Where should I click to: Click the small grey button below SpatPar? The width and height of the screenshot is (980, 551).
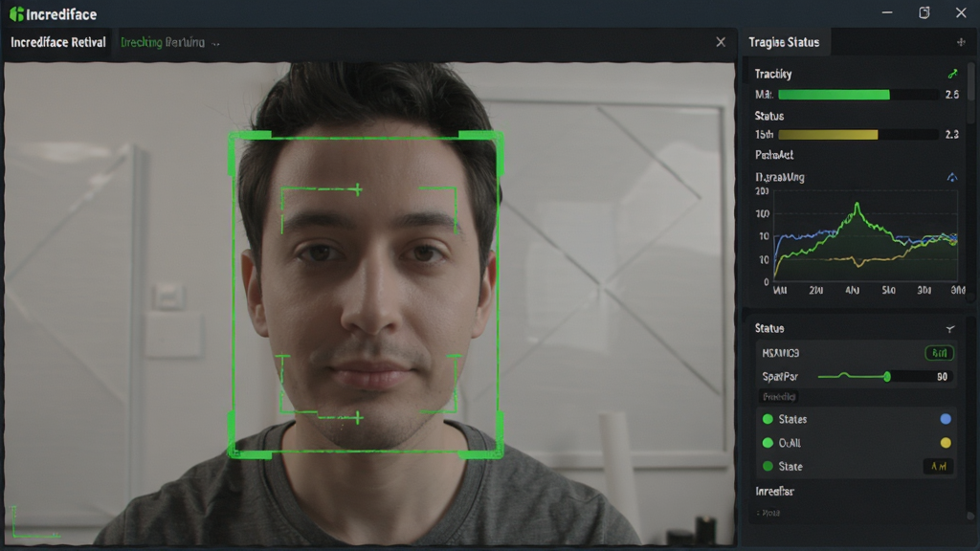coord(779,397)
